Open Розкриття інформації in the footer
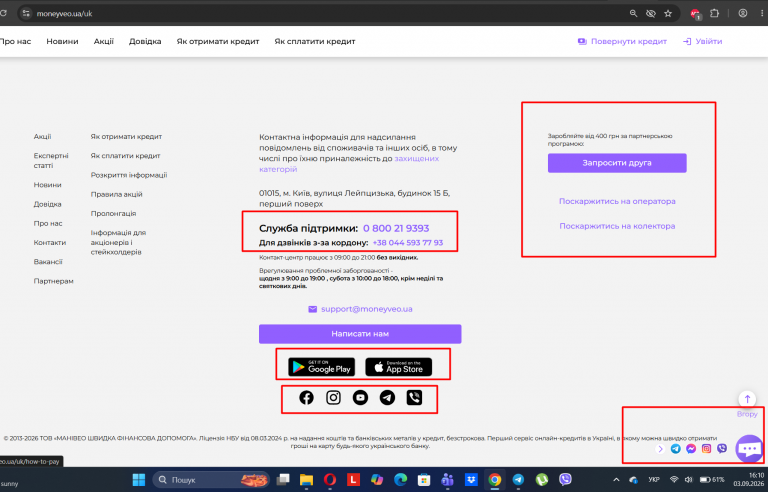768x492 pixels. [129, 175]
